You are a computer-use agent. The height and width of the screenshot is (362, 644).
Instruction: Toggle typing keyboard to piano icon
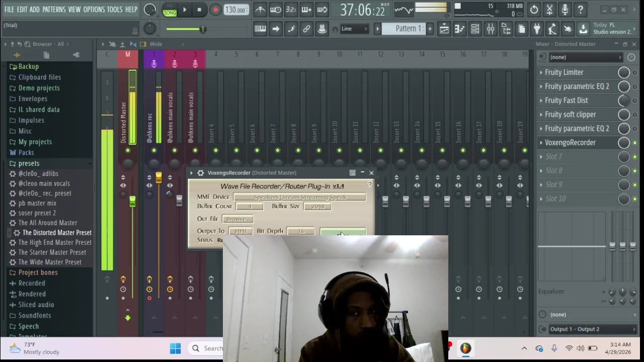[x=260, y=29]
